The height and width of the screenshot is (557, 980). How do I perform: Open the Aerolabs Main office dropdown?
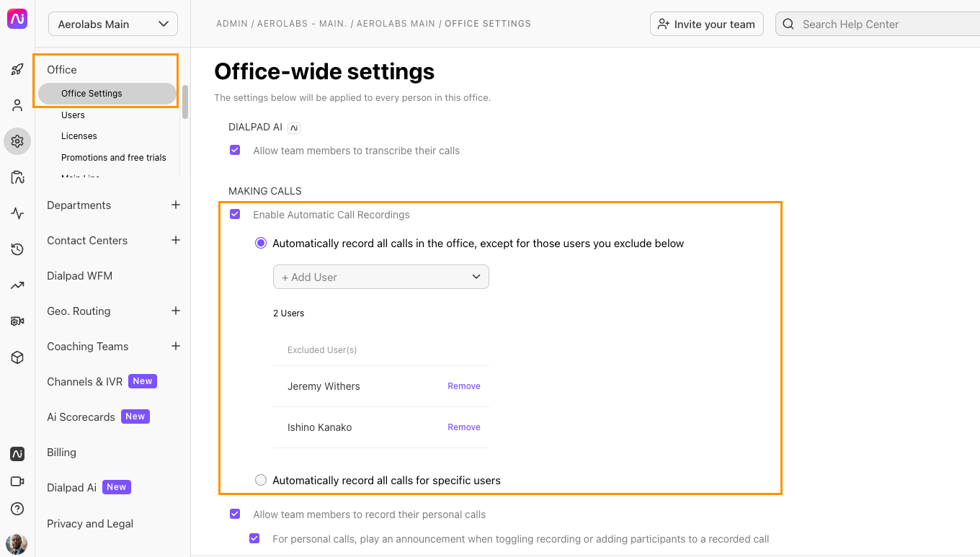click(113, 24)
